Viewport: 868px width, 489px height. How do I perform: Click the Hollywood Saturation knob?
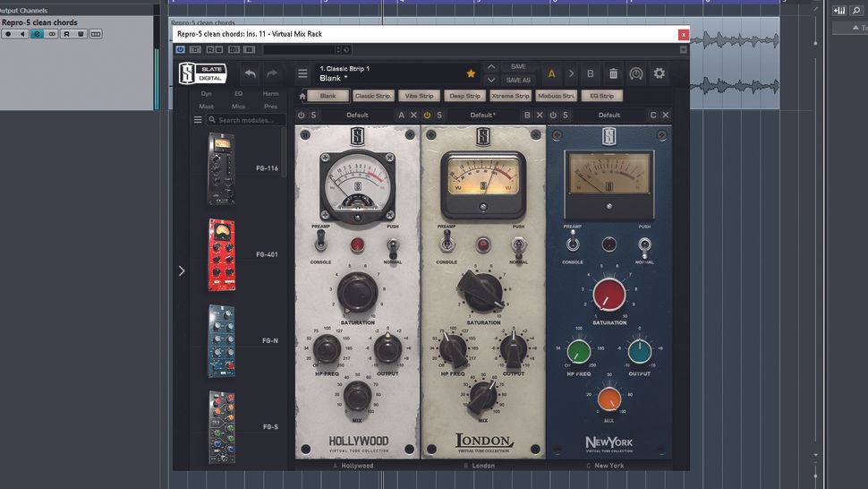357,292
